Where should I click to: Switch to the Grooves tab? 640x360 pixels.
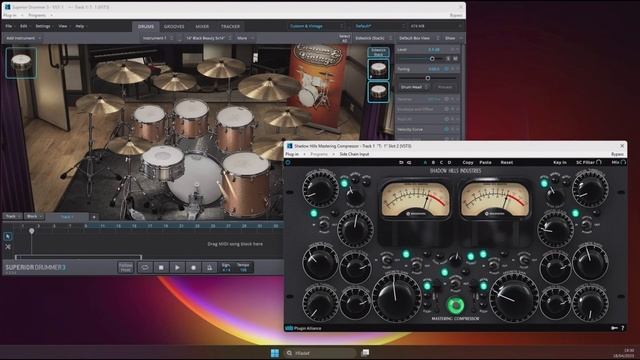point(174,27)
